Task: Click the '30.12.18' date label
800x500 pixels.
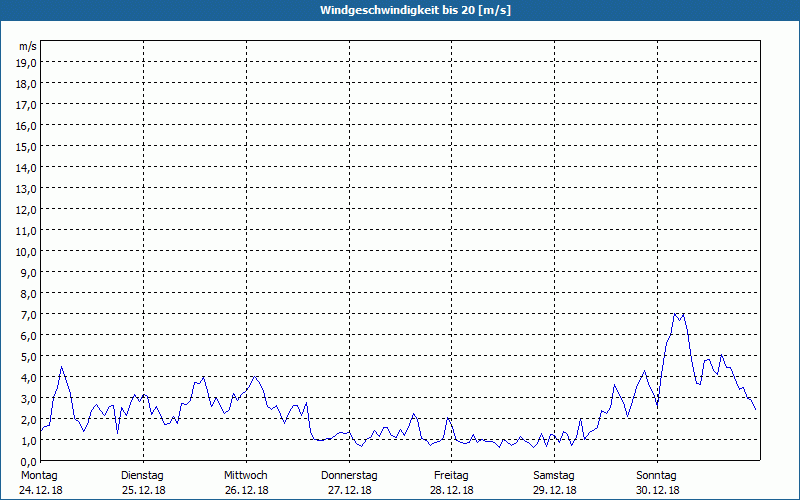Action: tap(658, 490)
